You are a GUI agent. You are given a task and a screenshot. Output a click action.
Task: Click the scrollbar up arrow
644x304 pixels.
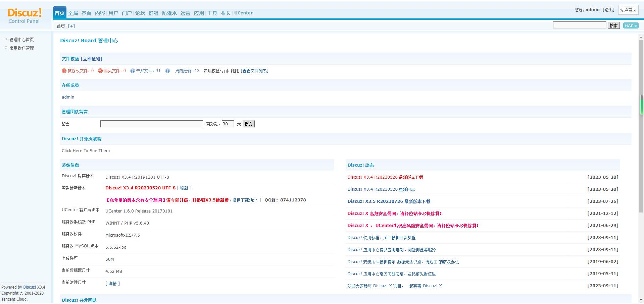tap(641, 38)
